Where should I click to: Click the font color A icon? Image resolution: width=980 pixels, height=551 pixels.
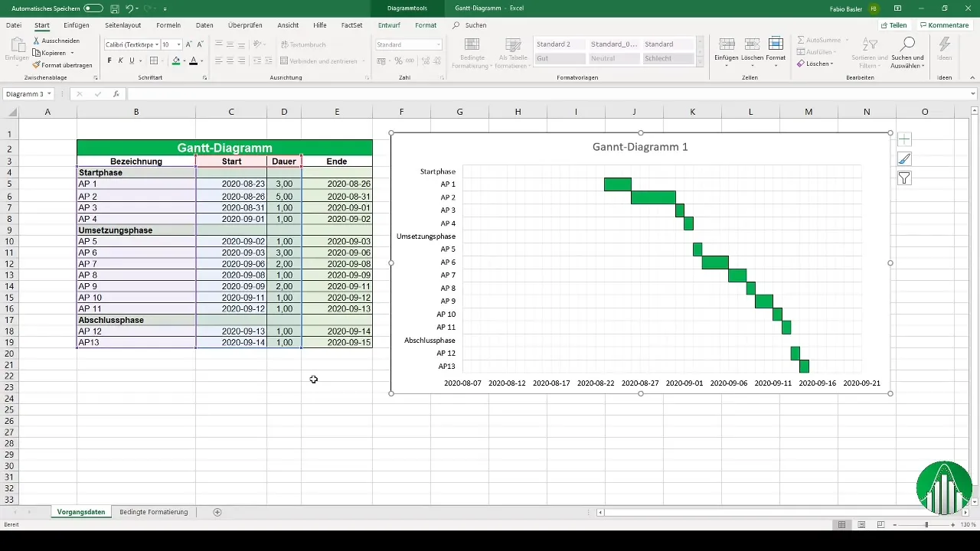[x=193, y=61]
